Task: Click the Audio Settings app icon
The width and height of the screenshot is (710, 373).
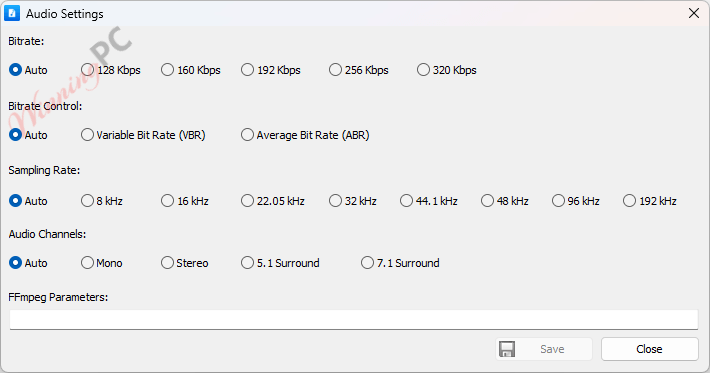Action: click(x=12, y=14)
